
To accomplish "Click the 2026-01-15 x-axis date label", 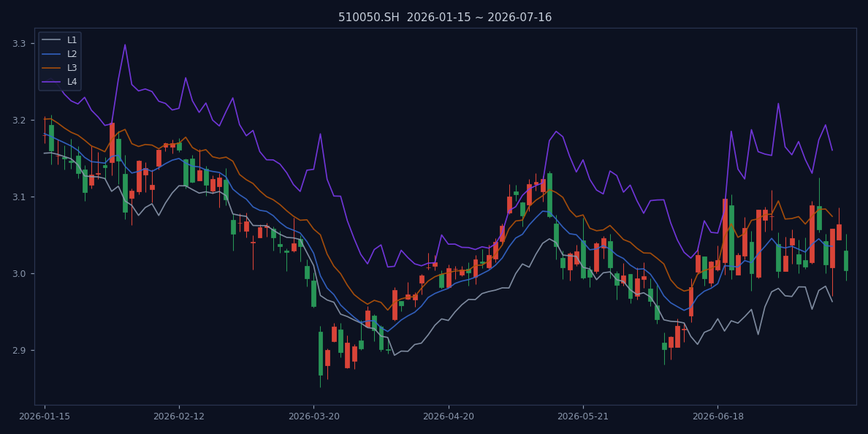I will tap(45, 416).
